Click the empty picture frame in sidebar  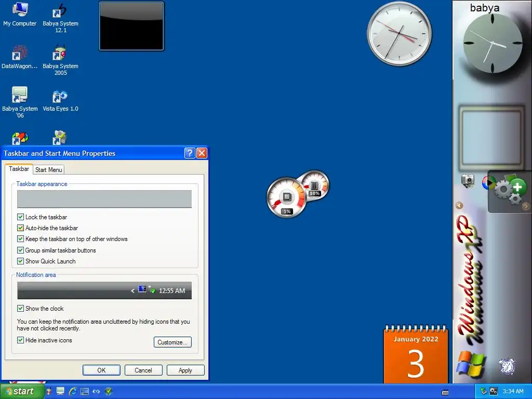(x=491, y=138)
